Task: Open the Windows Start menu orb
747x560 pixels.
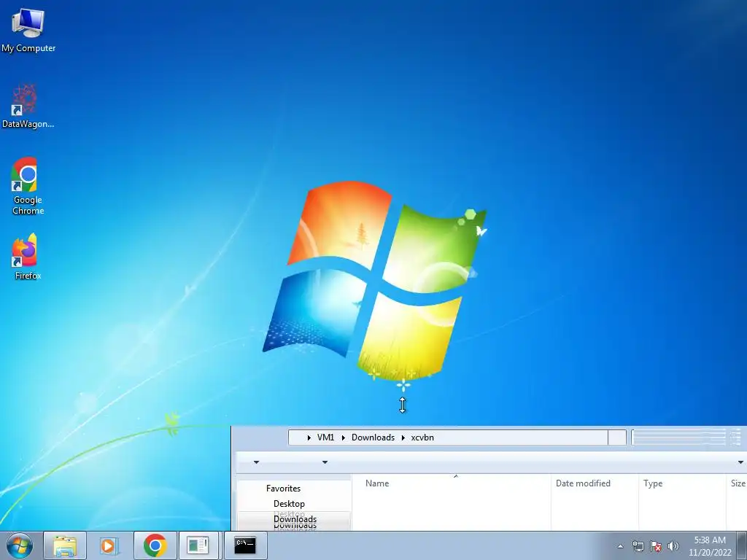Action: click(x=20, y=545)
